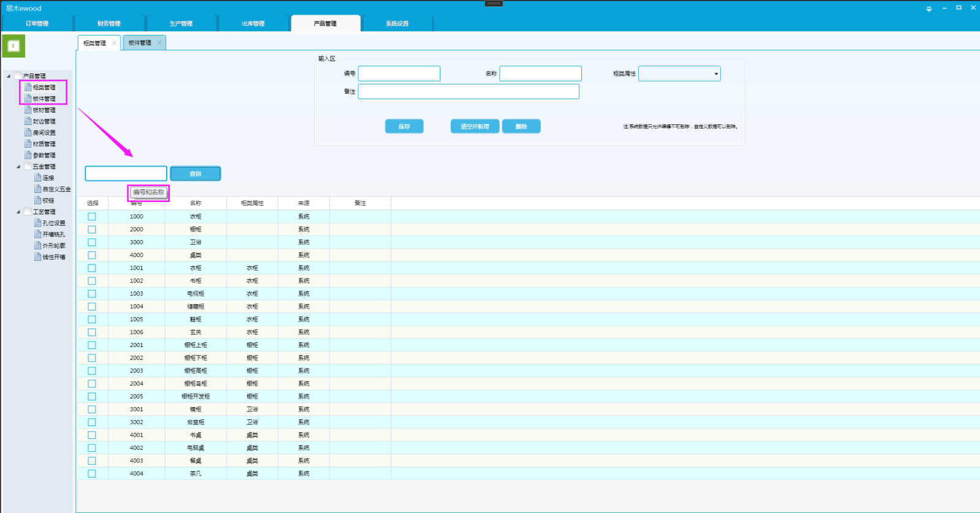Image resolution: width=980 pixels, height=513 pixels.
Task: Open 材质管理 page icon in tree
Action: (x=28, y=144)
